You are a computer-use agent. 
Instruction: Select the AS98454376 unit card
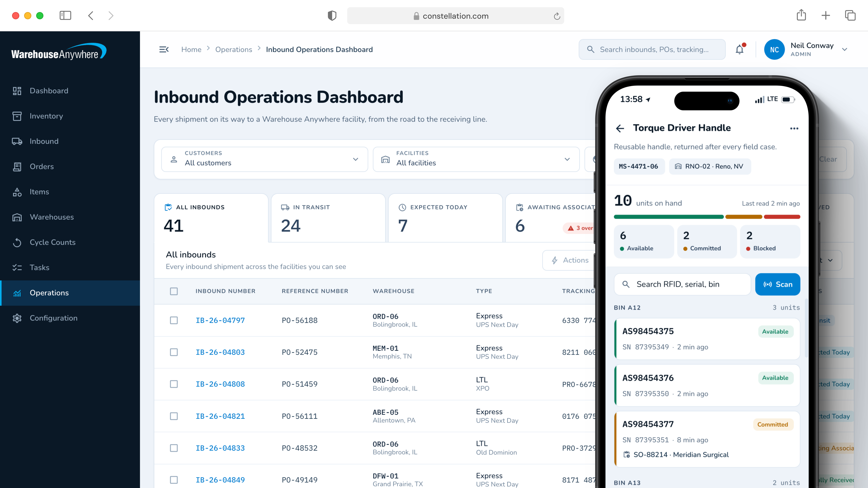coord(707,385)
